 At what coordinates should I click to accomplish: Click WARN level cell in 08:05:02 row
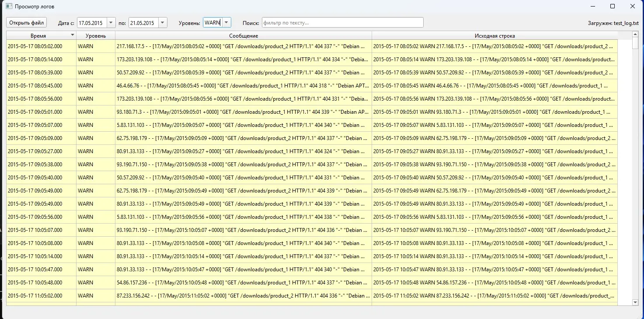click(x=96, y=46)
